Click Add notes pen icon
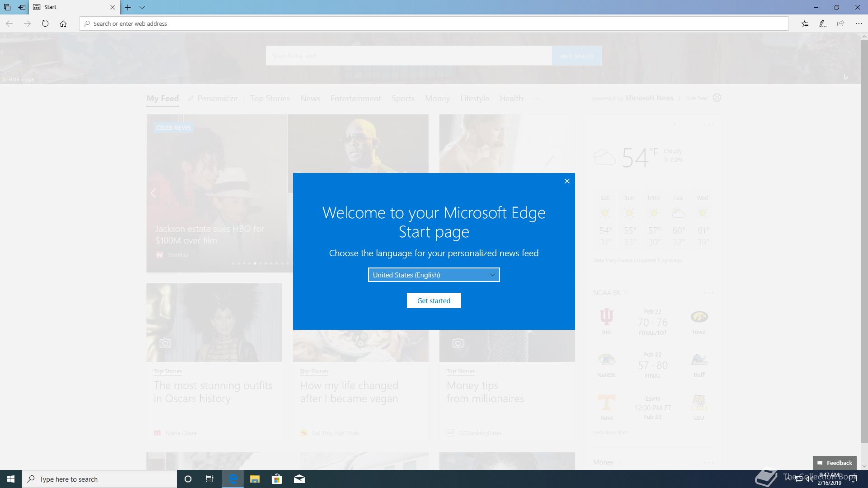Viewport: 868px width, 488px height. point(823,23)
